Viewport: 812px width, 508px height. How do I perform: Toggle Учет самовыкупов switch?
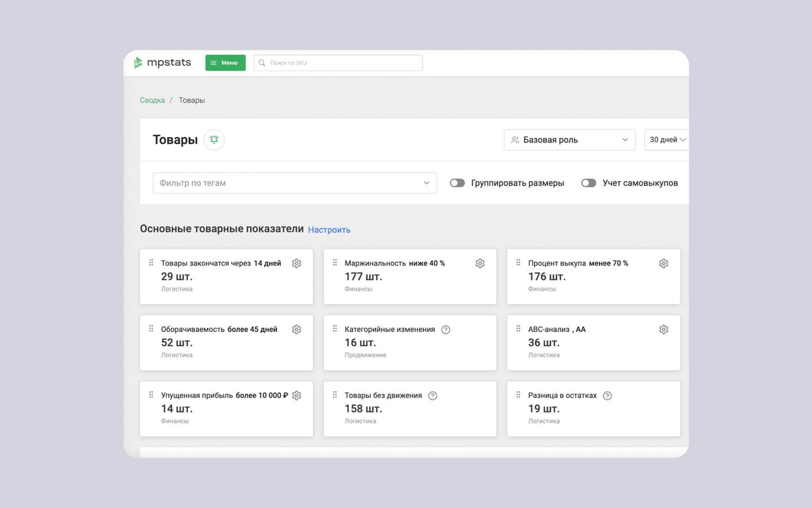pyautogui.click(x=589, y=183)
